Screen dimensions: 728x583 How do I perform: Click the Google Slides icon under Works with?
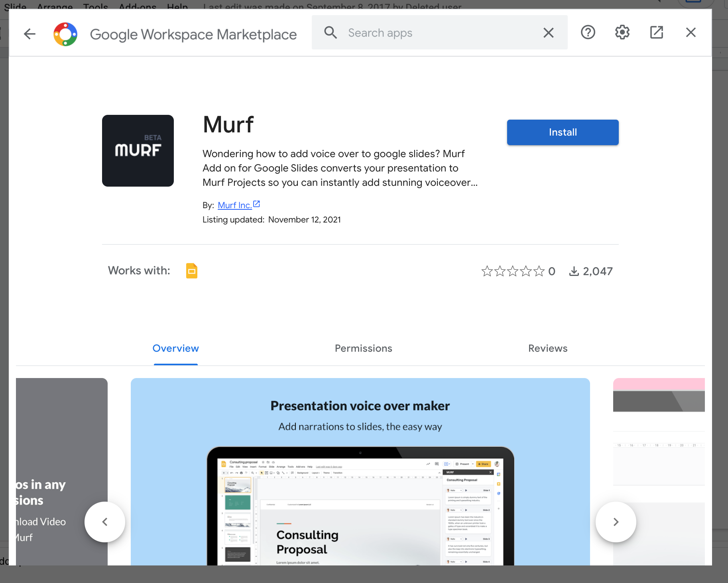pyautogui.click(x=192, y=271)
